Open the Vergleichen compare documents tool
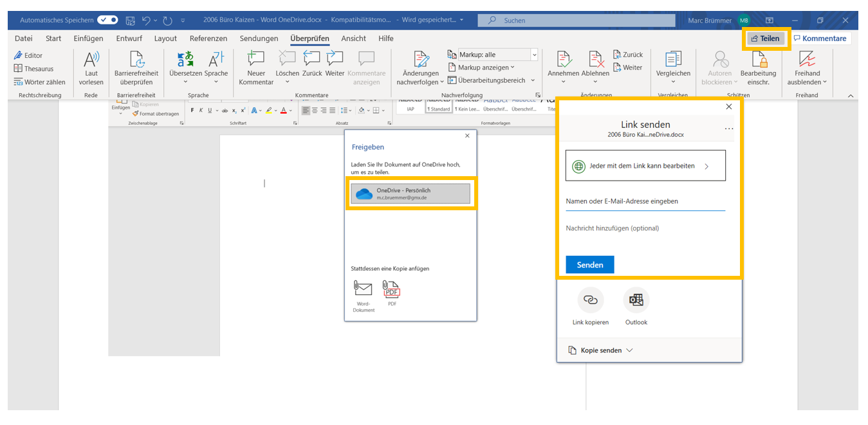 (x=673, y=68)
